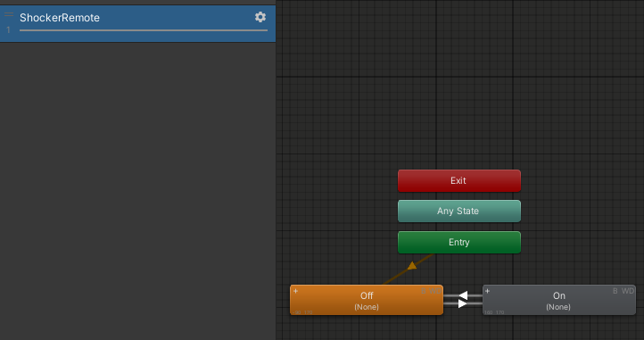Select the Any State node
Image resolution: width=644 pixels, height=340 pixels.
click(x=459, y=211)
